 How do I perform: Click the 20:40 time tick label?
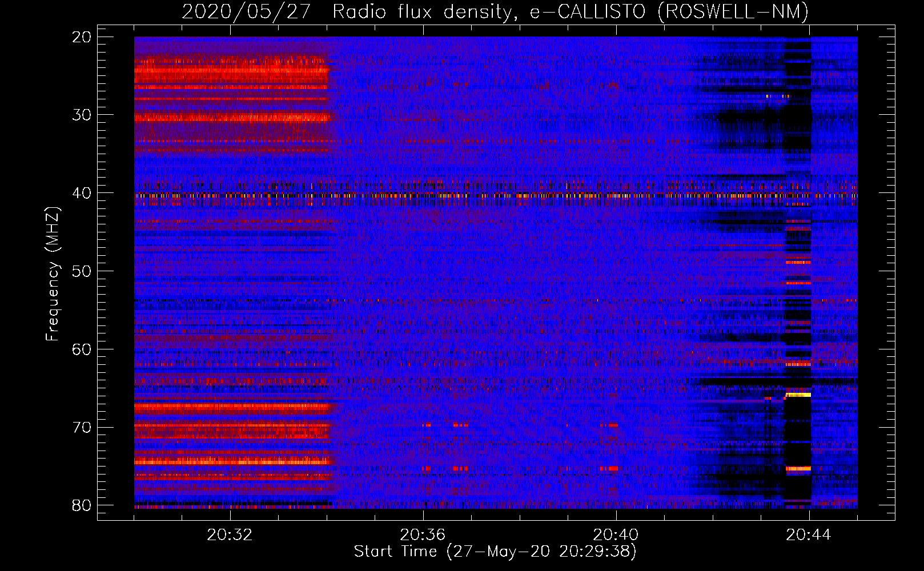(x=616, y=535)
